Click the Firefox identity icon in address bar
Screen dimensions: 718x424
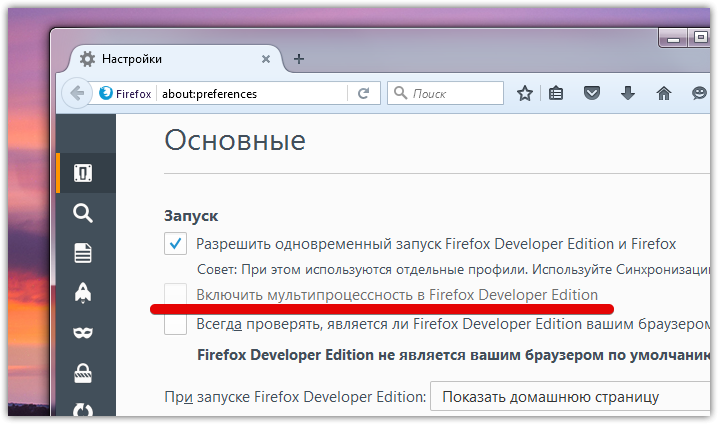pyautogui.click(x=106, y=93)
